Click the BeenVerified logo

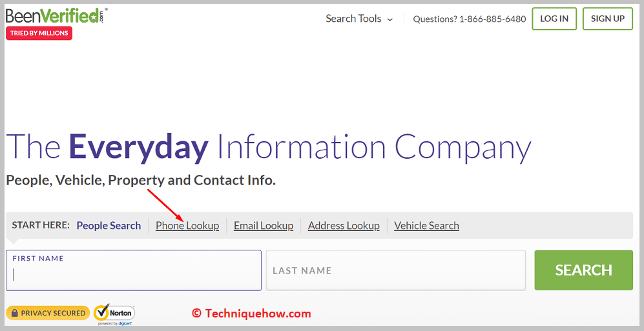point(57,15)
